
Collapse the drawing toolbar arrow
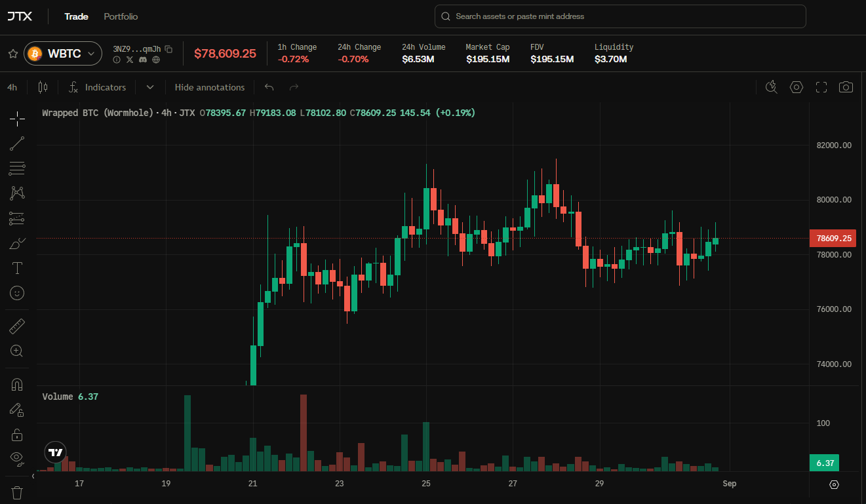click(x=33, y=476)
